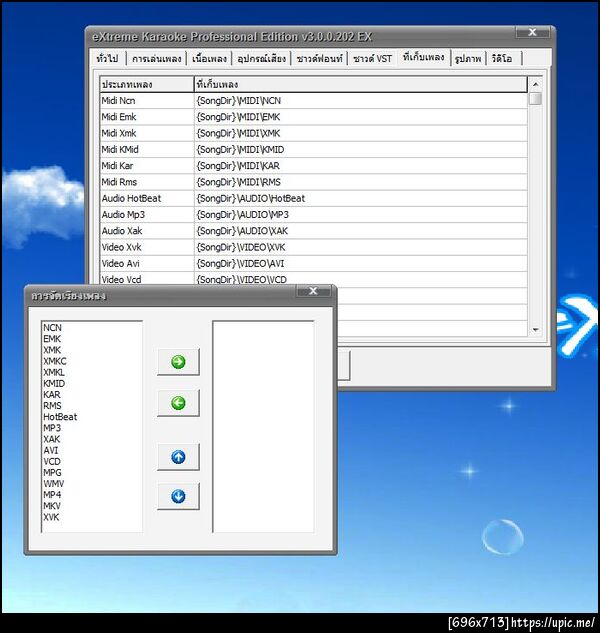Close the eXtreme Karaoke settings window

coord(533,32)
